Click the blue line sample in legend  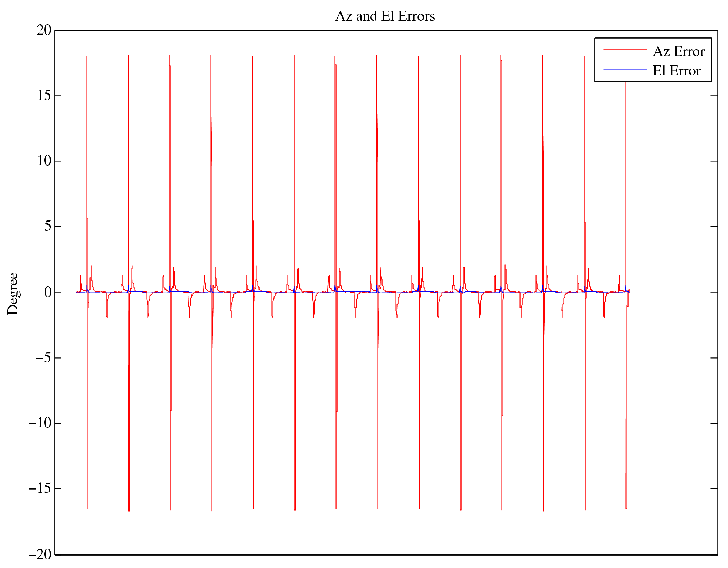tap(625, 69)
